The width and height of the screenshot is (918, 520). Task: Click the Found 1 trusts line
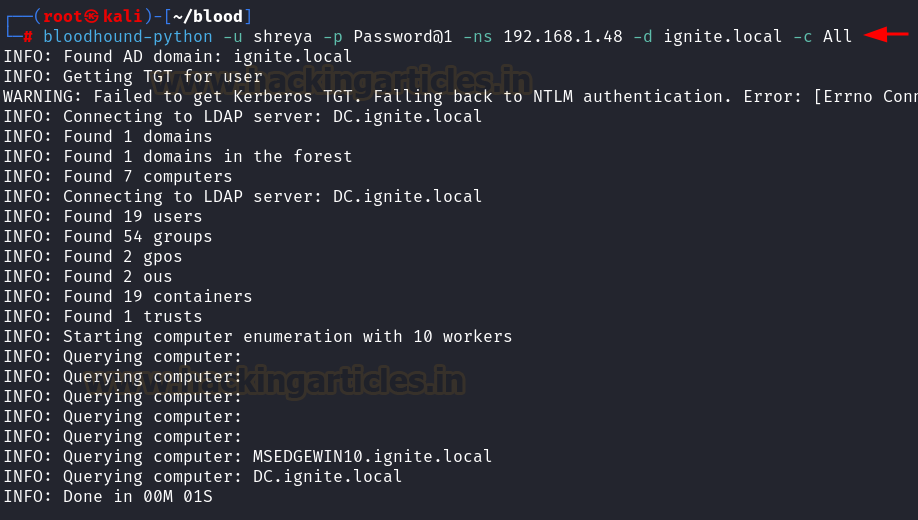(103, 316)
